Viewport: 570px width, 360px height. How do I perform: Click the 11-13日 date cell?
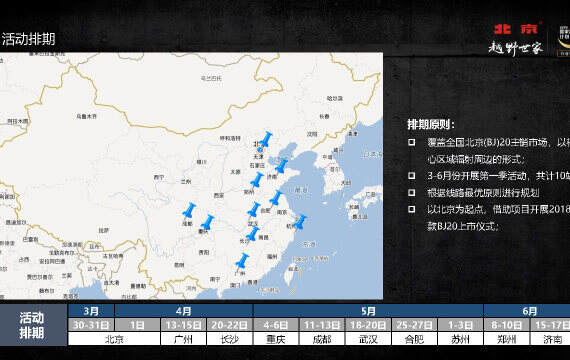[322, 325]
